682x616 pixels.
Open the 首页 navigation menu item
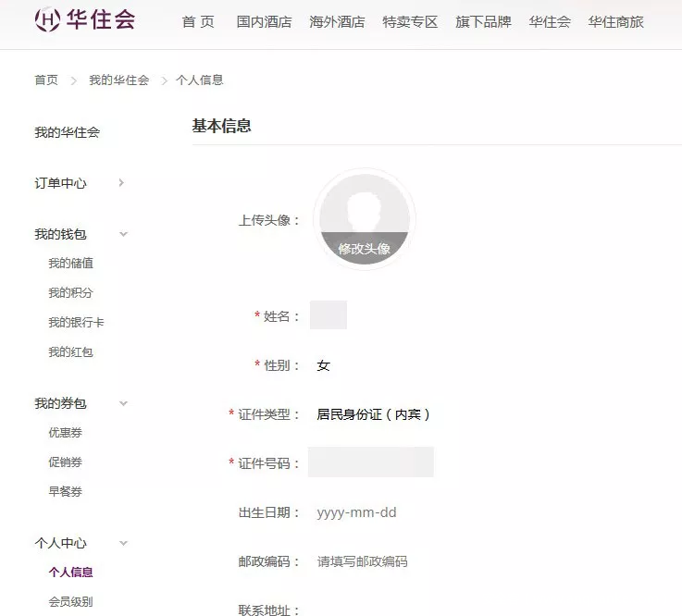tap(198, 22)
